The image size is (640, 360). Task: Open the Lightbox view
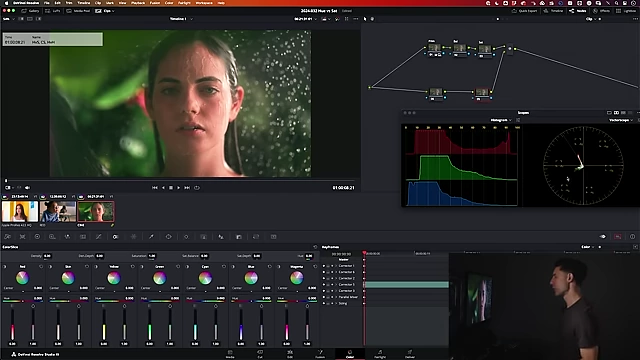pyautogui.click(x=626, y=11)
